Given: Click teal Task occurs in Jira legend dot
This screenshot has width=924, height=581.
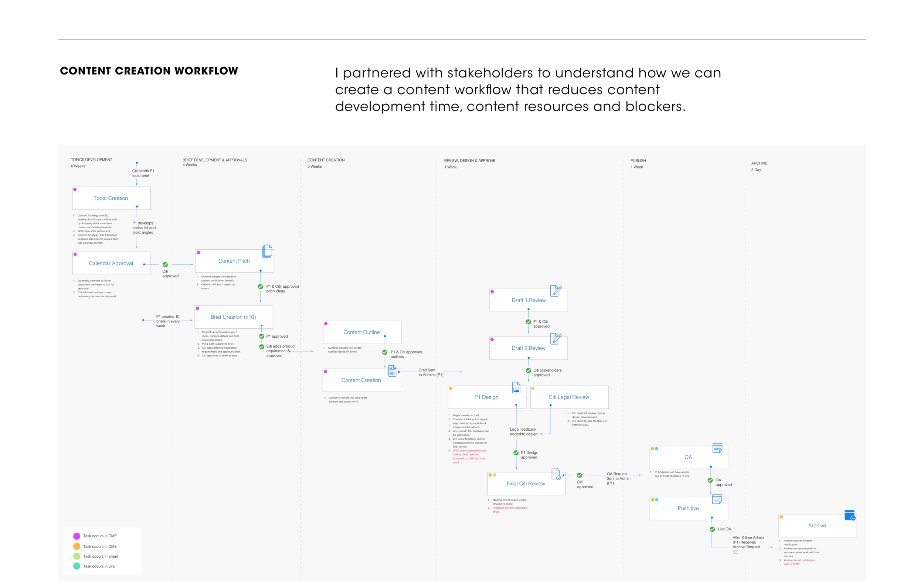Looking at the screenshot, I should [77, 566].
